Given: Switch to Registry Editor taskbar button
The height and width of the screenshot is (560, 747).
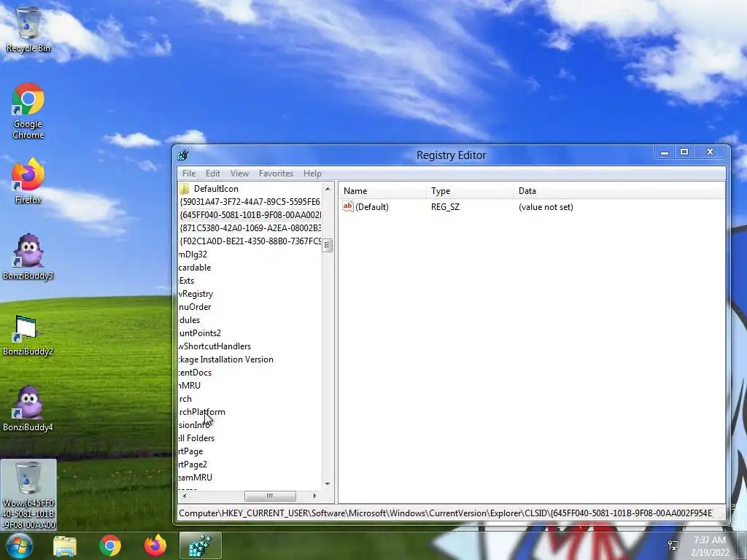Looking at the screenshot, I should pyautogui.click(x=200, y=546).
